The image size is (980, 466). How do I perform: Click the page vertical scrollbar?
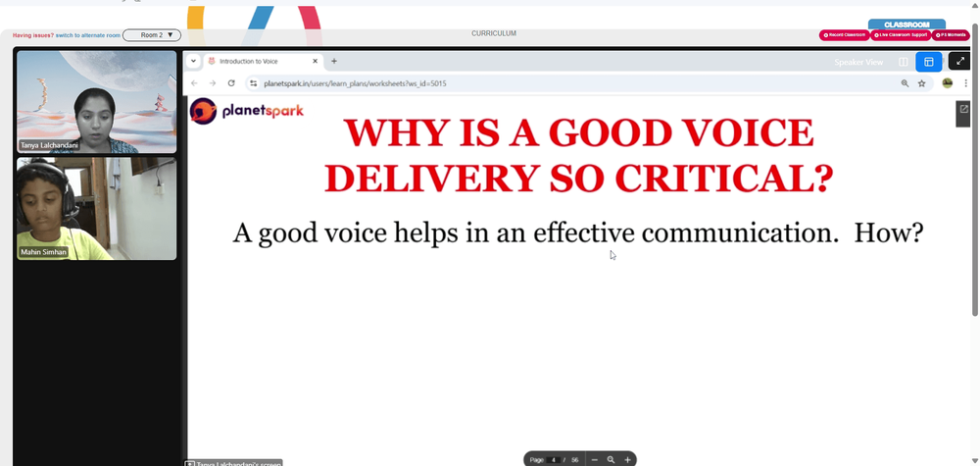tap(976, 169)
